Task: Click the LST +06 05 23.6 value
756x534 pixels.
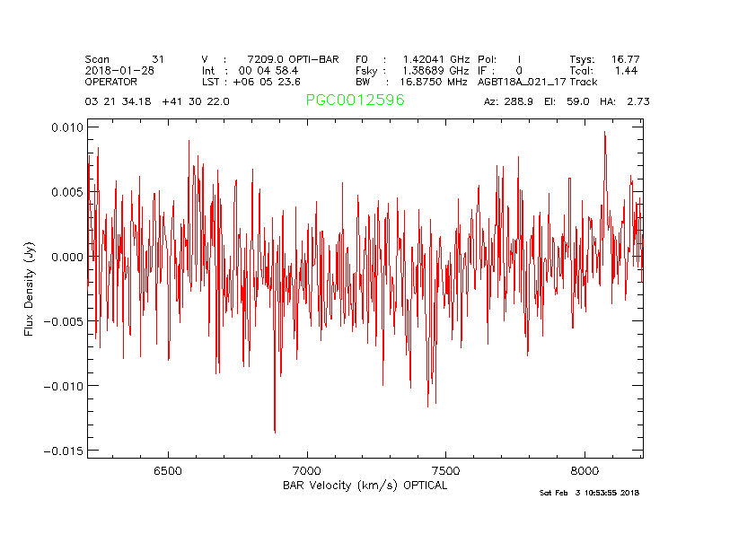Action: [260, 81]
